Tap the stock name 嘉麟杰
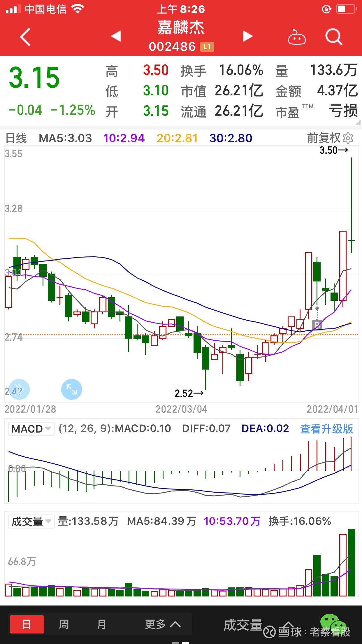The height and width of the screenshot is (644, 362). coord(181,27)
